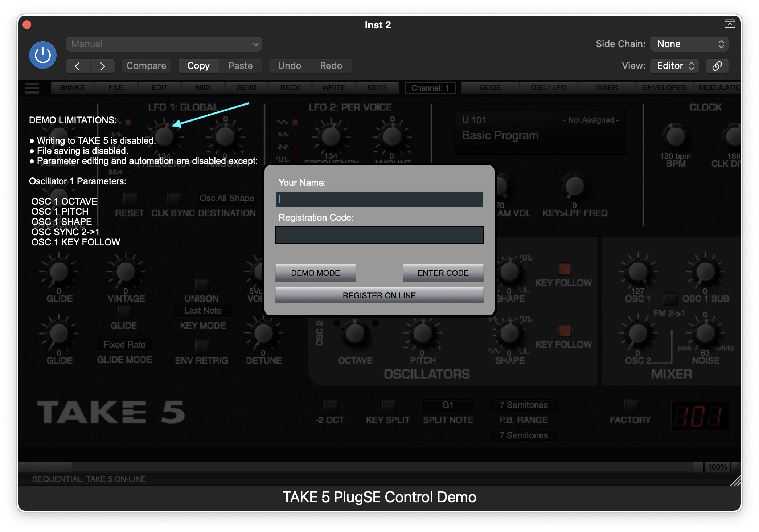This screenshot has width=759, height=532.
Task: Click the NOISE mixer knob
Action: (x=705, y=333)
